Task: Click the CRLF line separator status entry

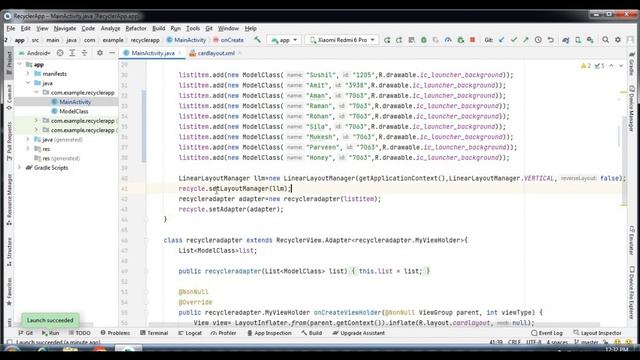Action: (514, 342)
